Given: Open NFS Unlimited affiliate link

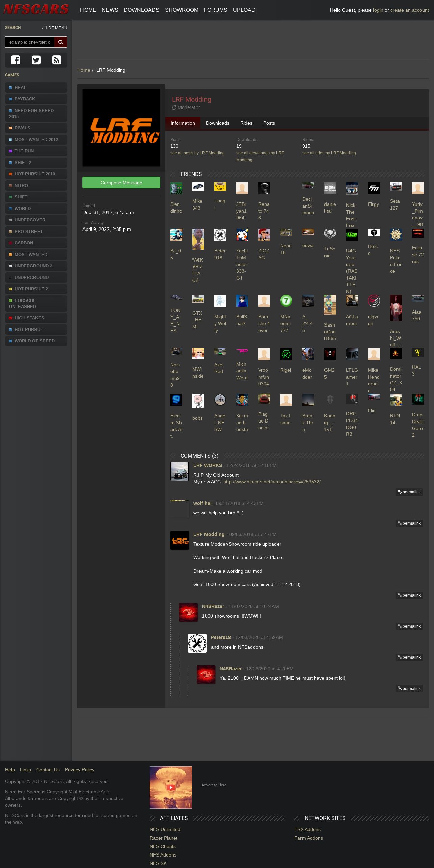Looking at the screenshot, I should (165, 829).
